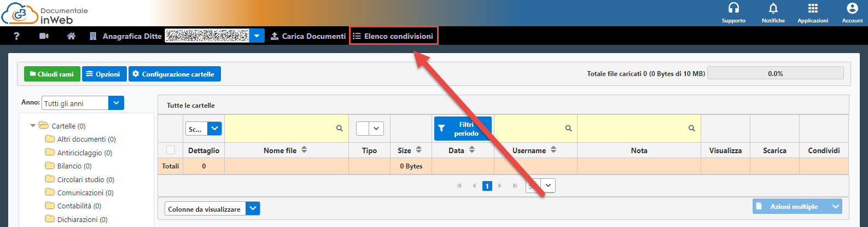
Task: Go to first page icon
Action: pos(459,186)
